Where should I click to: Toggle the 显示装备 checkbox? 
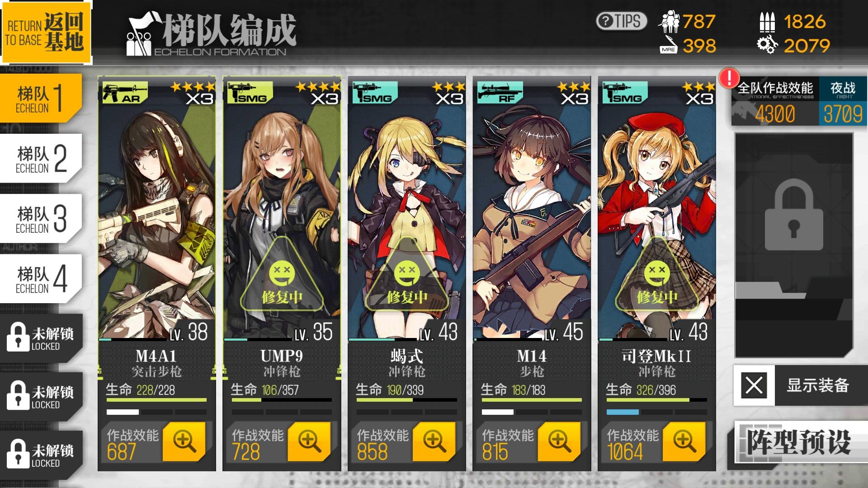click(x=754, y=385)
